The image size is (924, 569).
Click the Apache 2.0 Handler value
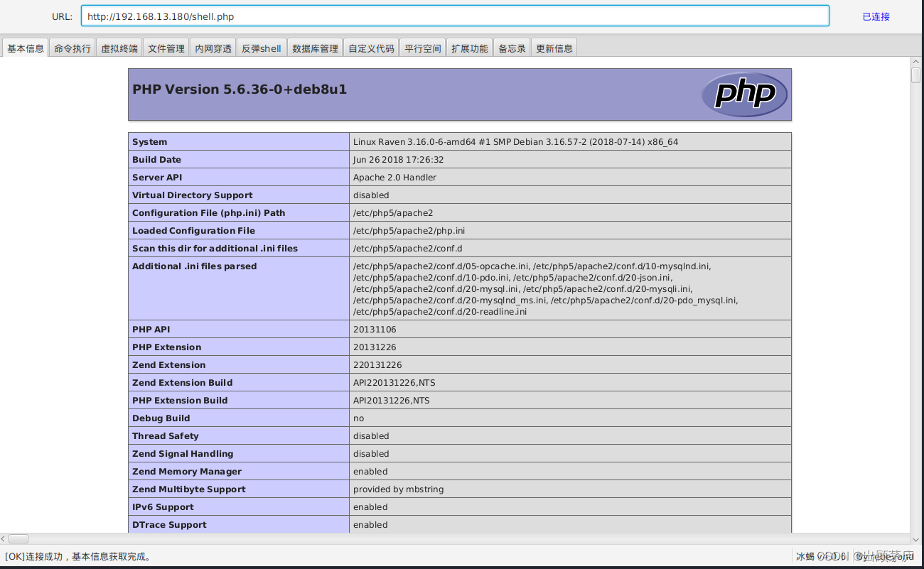tap(394, 178)
